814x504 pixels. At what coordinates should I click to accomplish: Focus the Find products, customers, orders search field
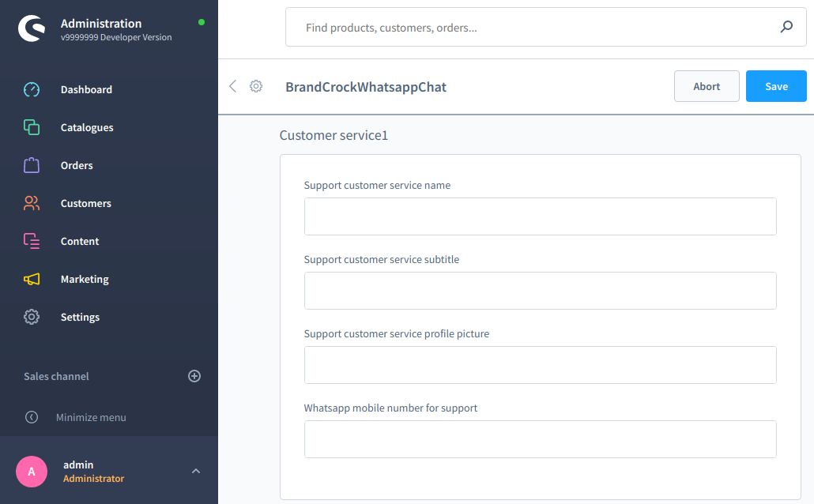tap(545, 27)
